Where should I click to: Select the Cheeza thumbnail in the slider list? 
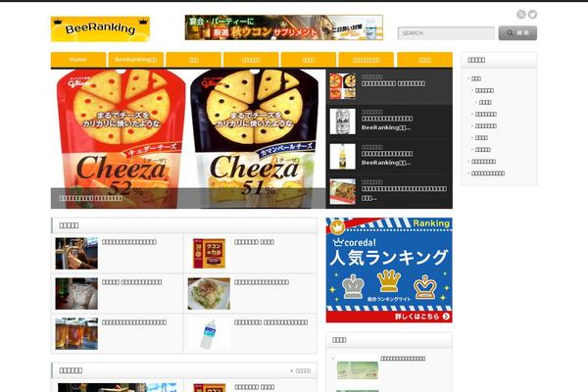click(x=343, y=86)
